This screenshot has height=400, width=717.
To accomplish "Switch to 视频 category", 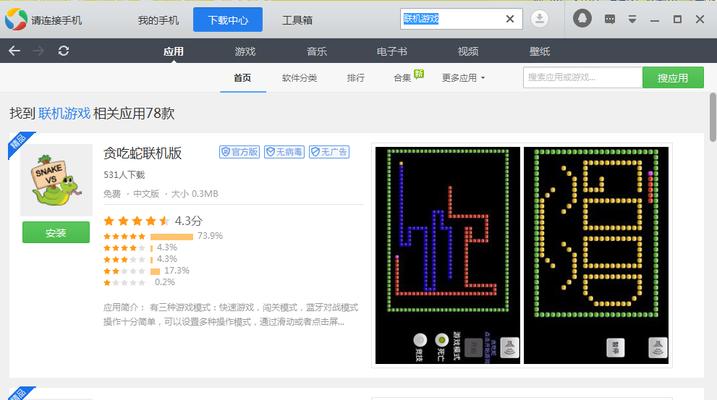I will [x=468, y=51].
